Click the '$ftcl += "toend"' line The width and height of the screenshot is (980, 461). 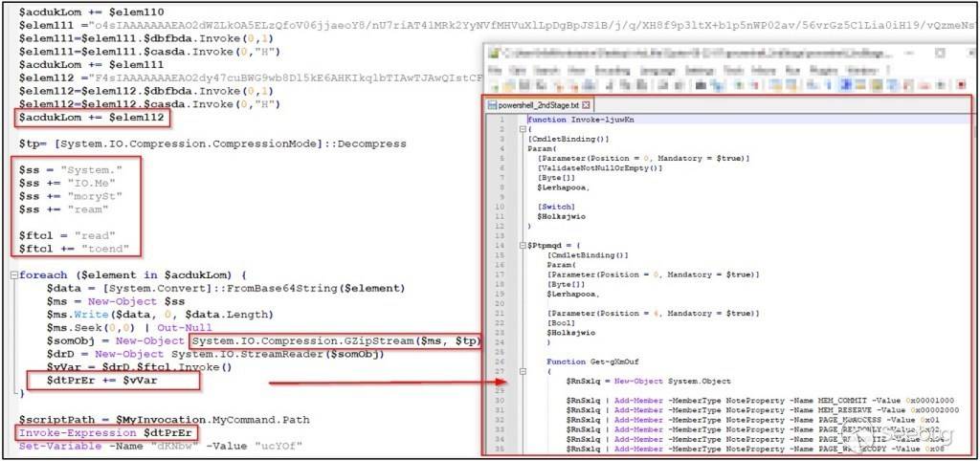point(74,249)
